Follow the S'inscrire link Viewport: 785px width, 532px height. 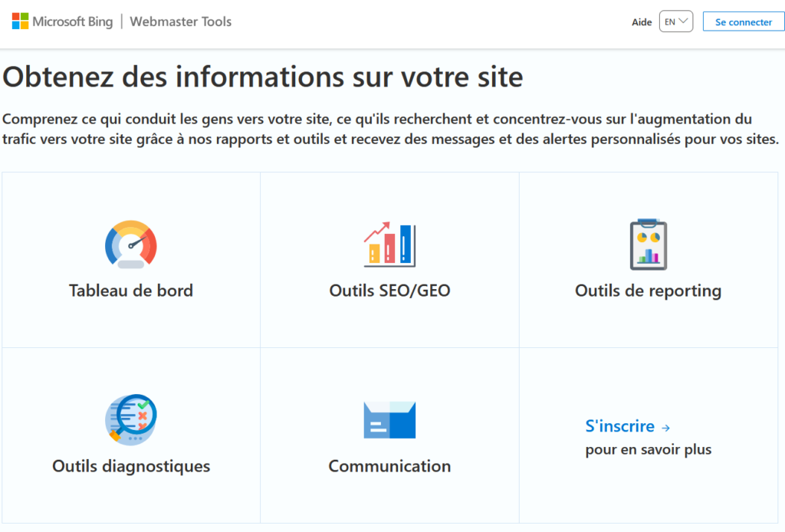(x=621, y=426)
